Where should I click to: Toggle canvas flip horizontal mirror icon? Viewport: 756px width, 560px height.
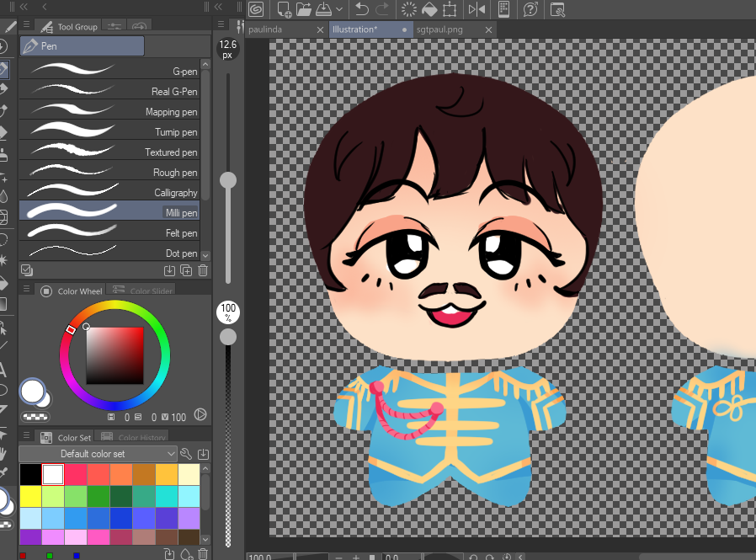click(x=476, y=9)
